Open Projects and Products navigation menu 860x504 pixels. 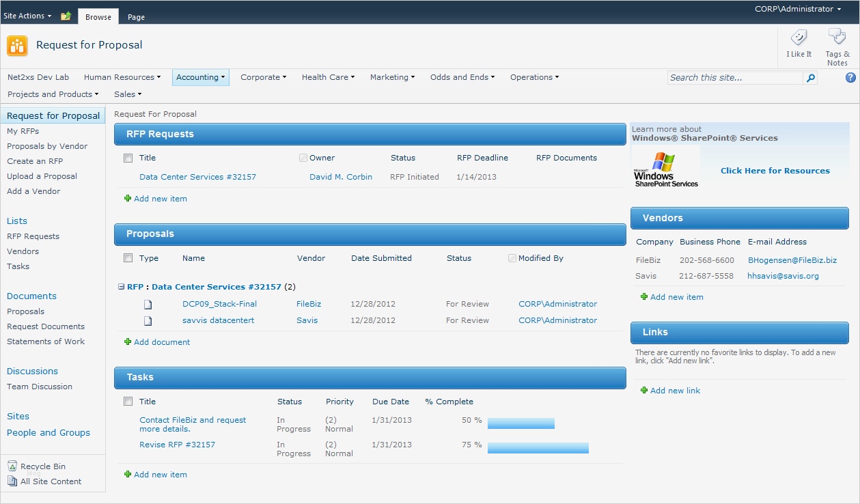pyautogui.click(x=53, y=94)
